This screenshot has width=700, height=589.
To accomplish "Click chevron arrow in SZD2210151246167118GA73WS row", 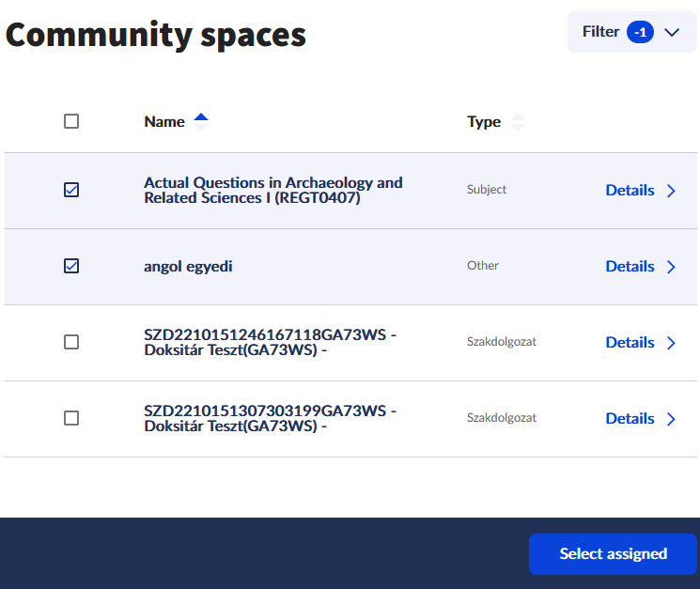I will coord(671,343).
